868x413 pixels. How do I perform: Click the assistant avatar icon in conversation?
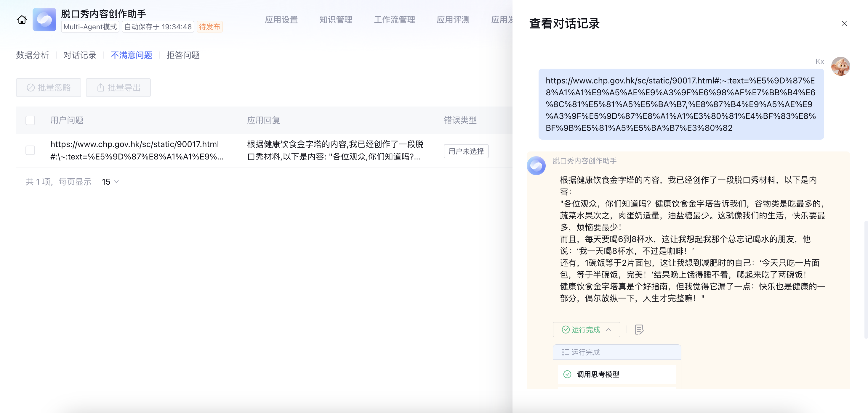point(536,166)
